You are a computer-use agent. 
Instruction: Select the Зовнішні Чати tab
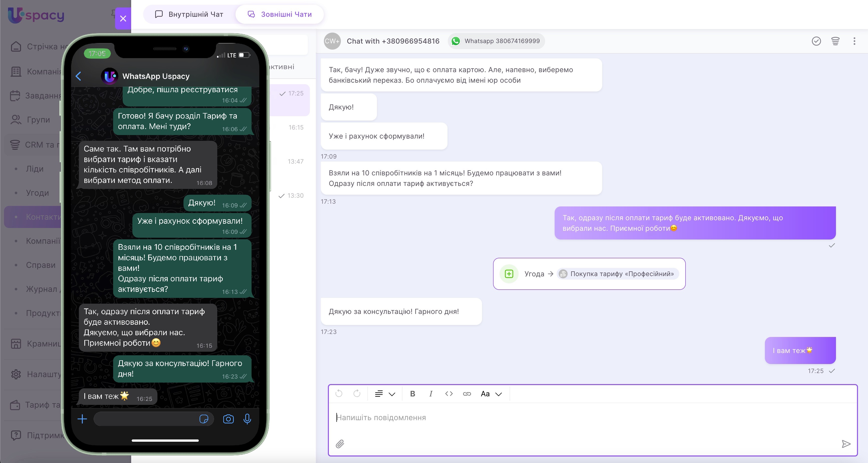point(280,14)
